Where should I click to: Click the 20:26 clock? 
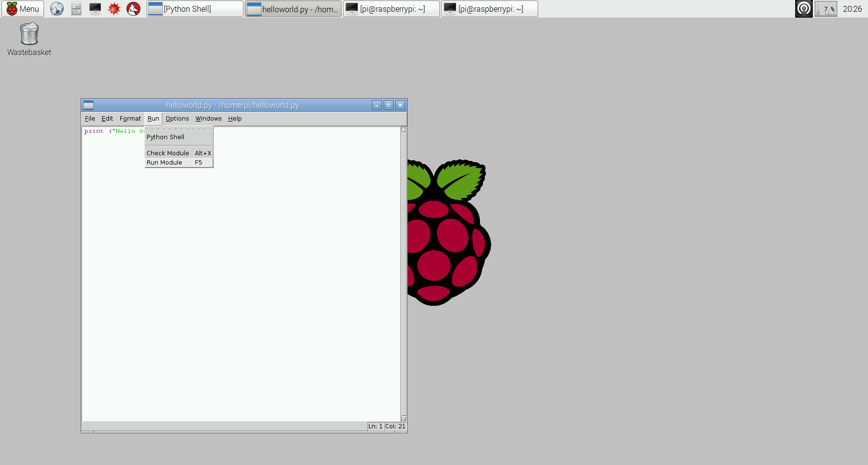click(852, 9)
